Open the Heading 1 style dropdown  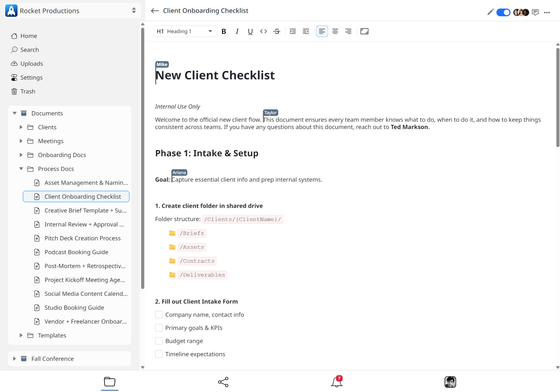point(185,31)
